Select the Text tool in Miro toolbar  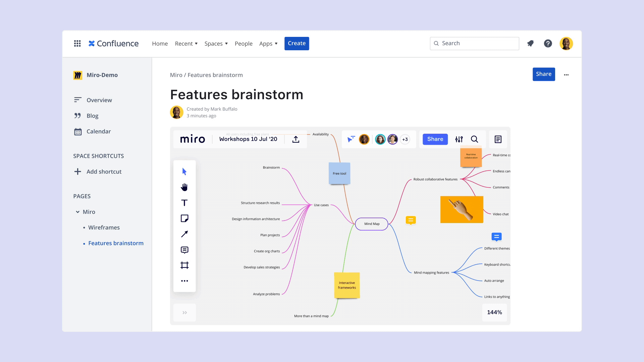tap(184, 203)
